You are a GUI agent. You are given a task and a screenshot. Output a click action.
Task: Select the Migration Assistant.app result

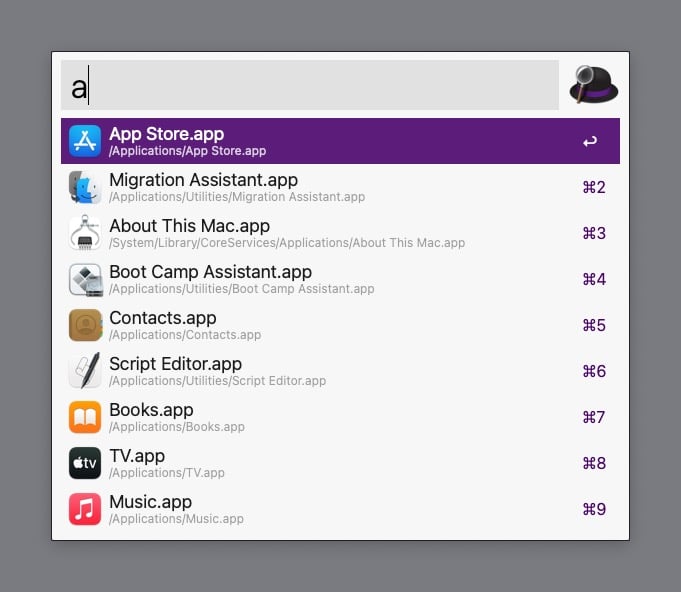340,187
